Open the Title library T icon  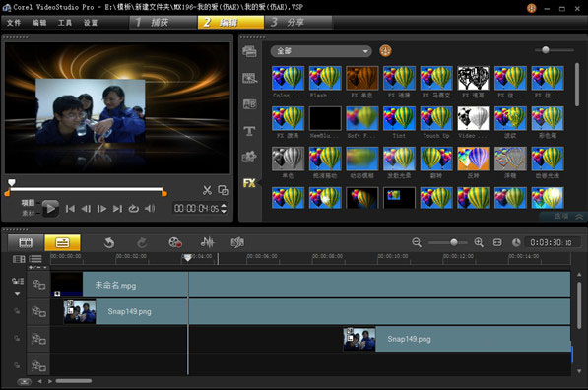click(x=249, y=131)
